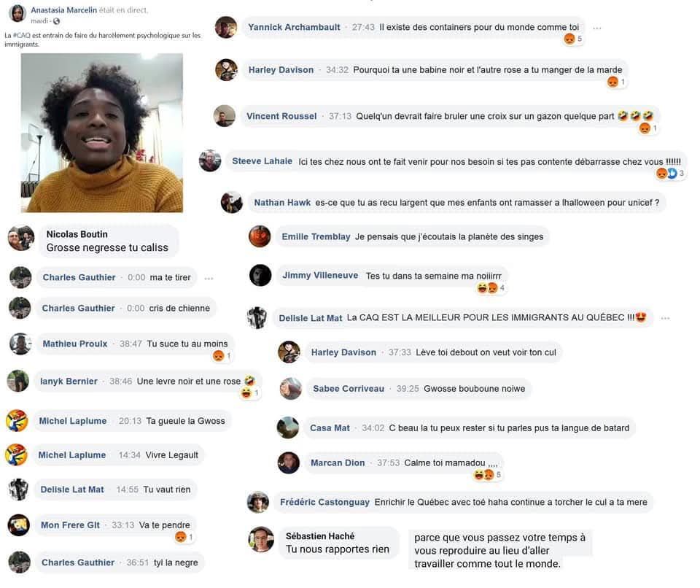
Task: Click Michel Laplume's avatar beside the 14:34 comment
Action: click(17, 454)
